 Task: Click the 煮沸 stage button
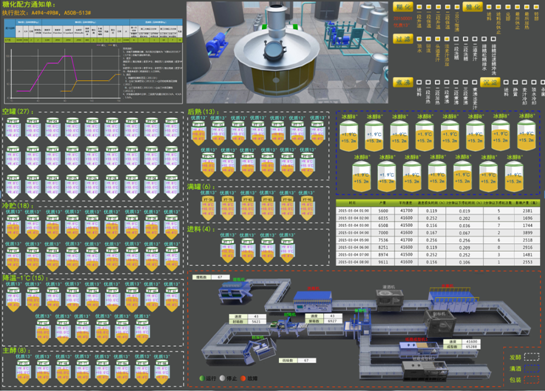pos(403,82)
